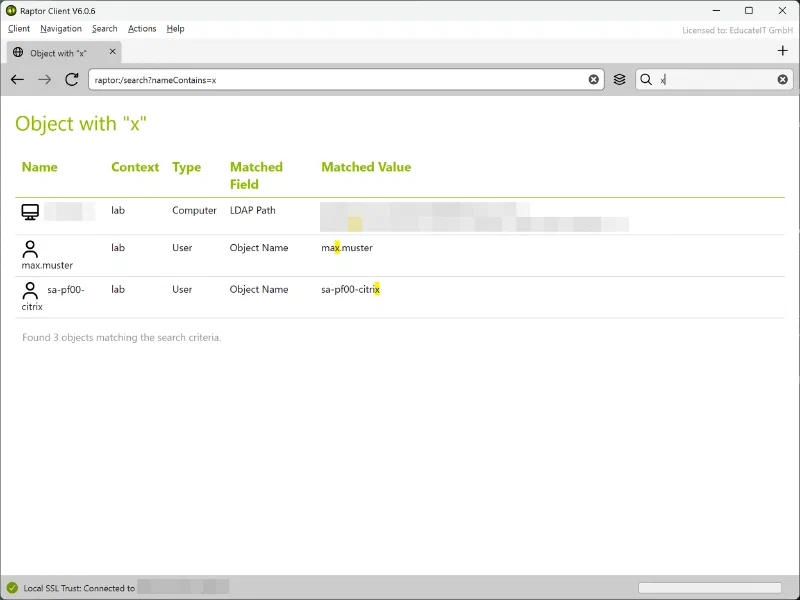
Task: Click the Matched Field column header
Action: (x=256, y=176)
